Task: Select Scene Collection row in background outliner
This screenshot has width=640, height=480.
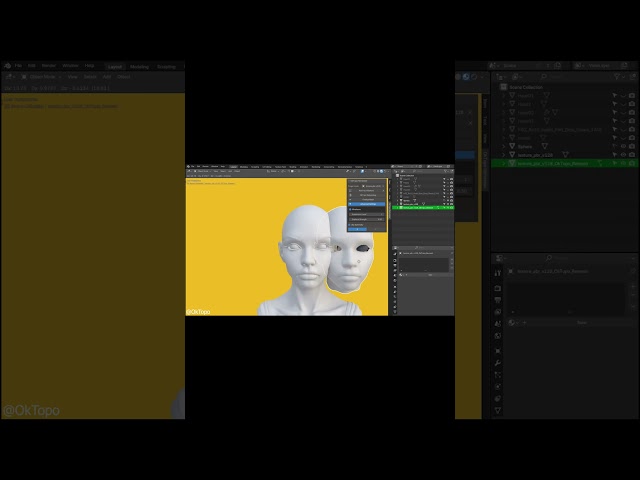Action: 526,87
